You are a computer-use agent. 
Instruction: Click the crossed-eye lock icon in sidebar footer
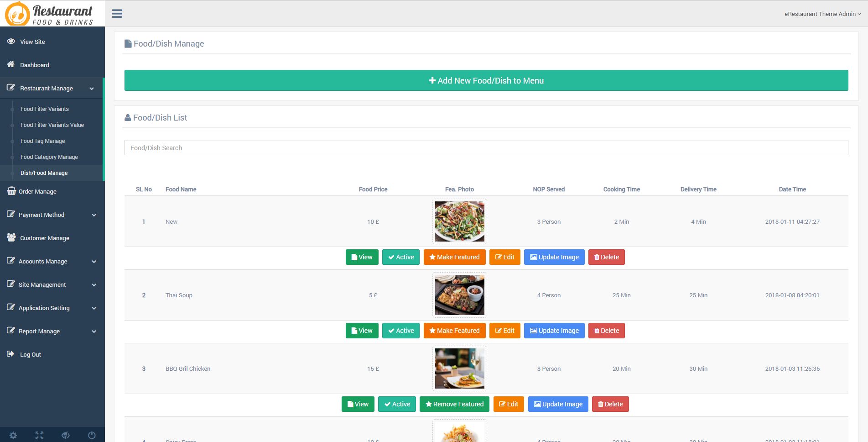(x=66, y=435)
